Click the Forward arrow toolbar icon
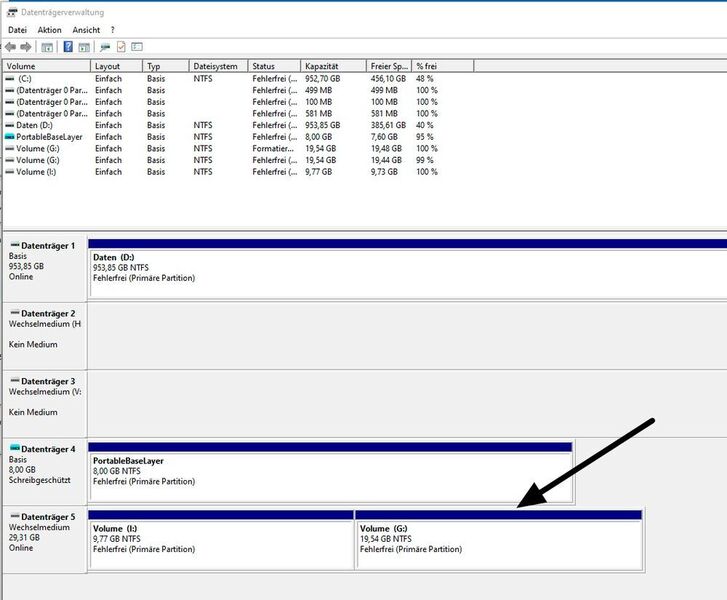The height and width of the screenshot is (600, 727). [26, 47]
